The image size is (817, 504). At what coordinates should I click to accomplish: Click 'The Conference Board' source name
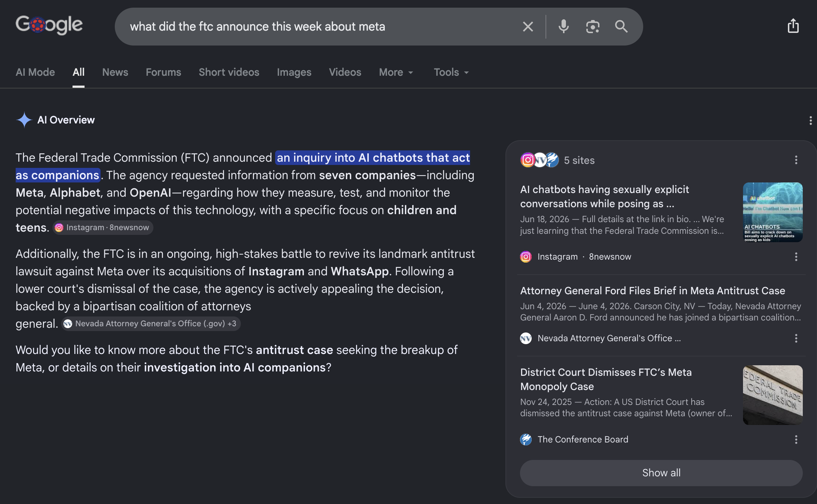pos(583,440)
